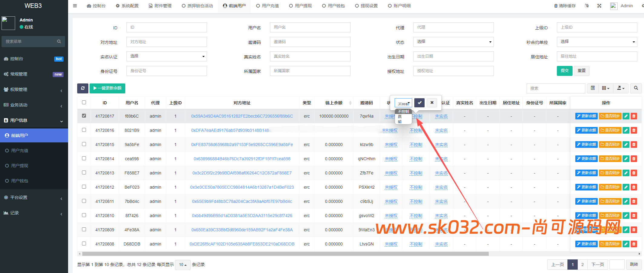Open the 实名认证 select dropdown

click(166, 56)
